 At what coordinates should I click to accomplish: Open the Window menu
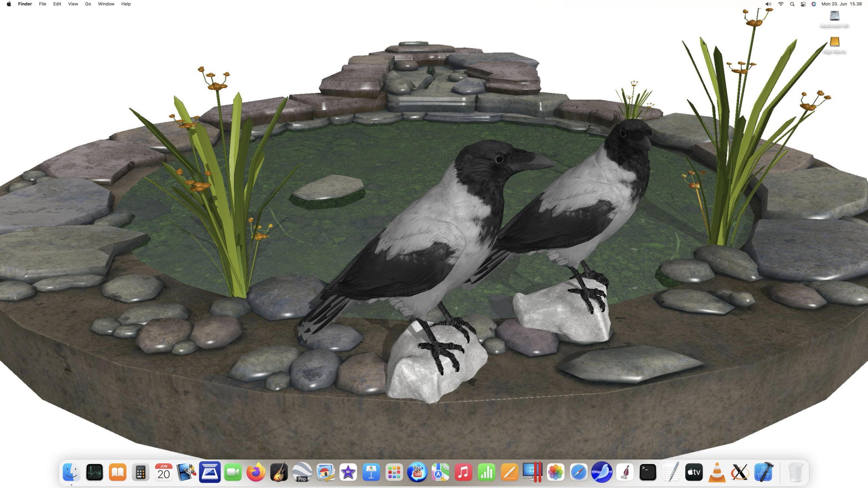pyautogui.click(x=106, y=4)
